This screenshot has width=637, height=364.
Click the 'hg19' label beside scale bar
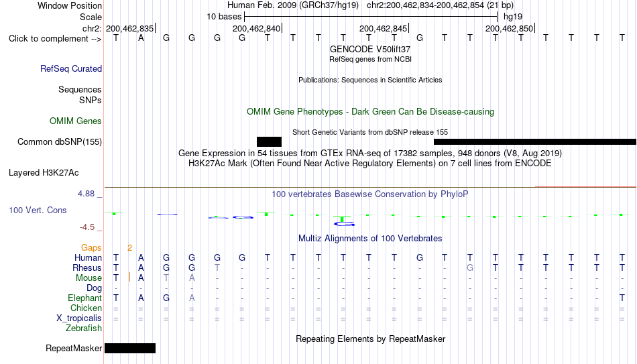(513, 17)
